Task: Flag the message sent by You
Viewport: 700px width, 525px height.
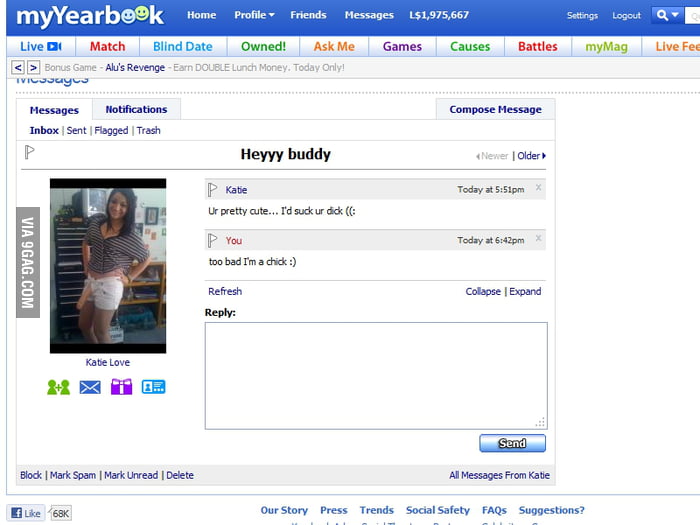Action: click(213, 240)
